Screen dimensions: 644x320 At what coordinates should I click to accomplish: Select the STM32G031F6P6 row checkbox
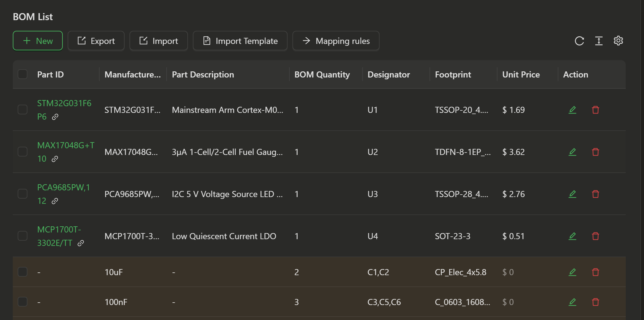(x=23, y=110)
